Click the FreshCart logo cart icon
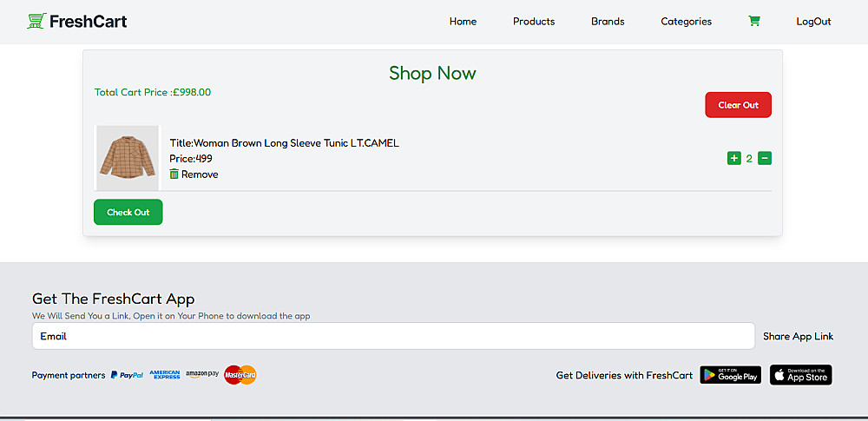The image size is (868, 421). pyautogui.click(x=36, y=22)
